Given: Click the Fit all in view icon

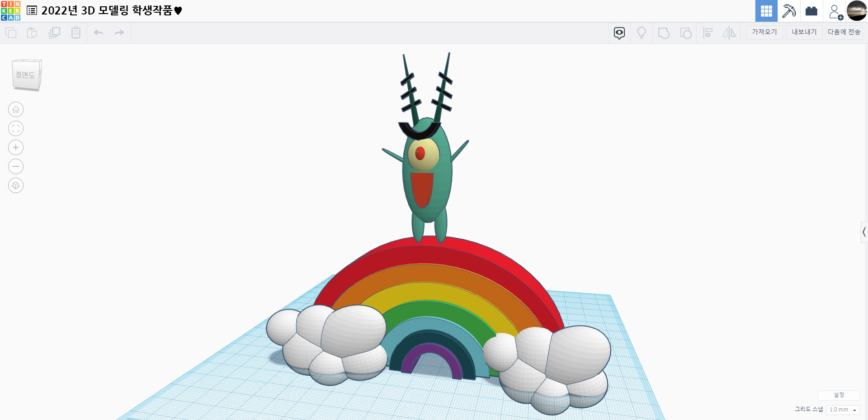Looking at the screenshot, I should pyautogui.click(x=16, y=128).
